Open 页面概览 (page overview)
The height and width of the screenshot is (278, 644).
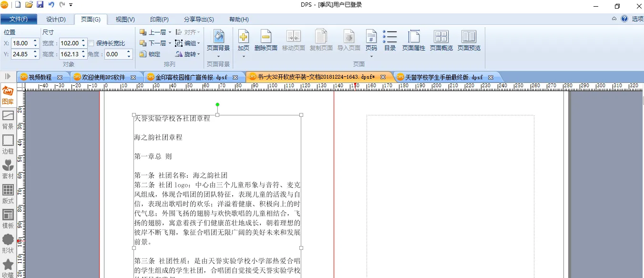(441, 37)
